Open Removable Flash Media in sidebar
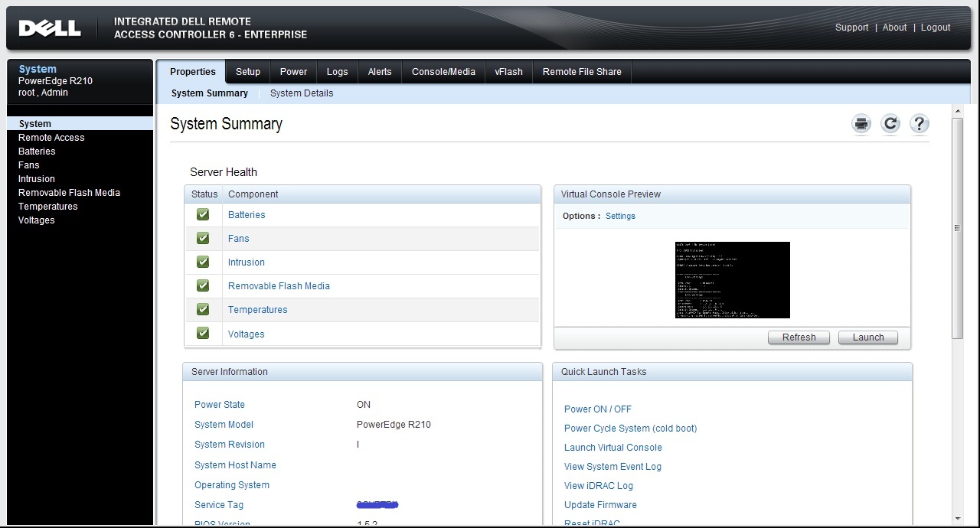This screenshot has height=528, width=980. point(69,193)
